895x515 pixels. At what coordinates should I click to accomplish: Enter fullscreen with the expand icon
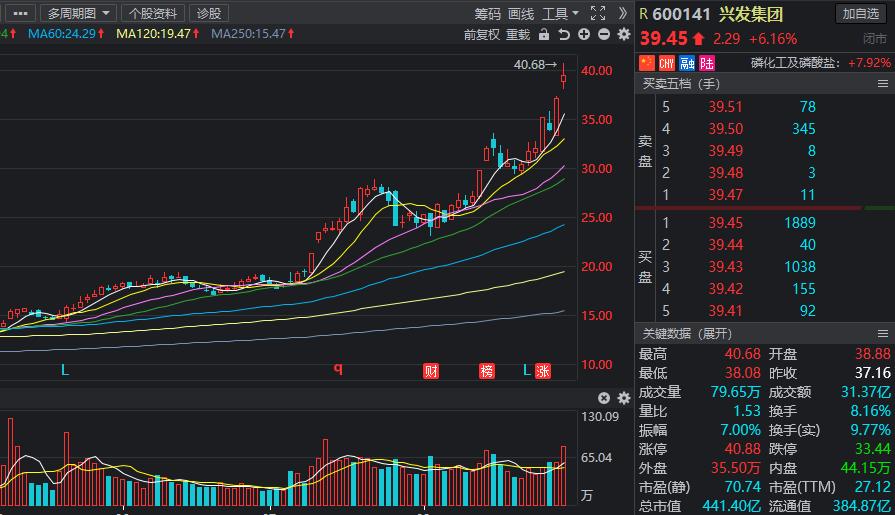tap(598, 13)
